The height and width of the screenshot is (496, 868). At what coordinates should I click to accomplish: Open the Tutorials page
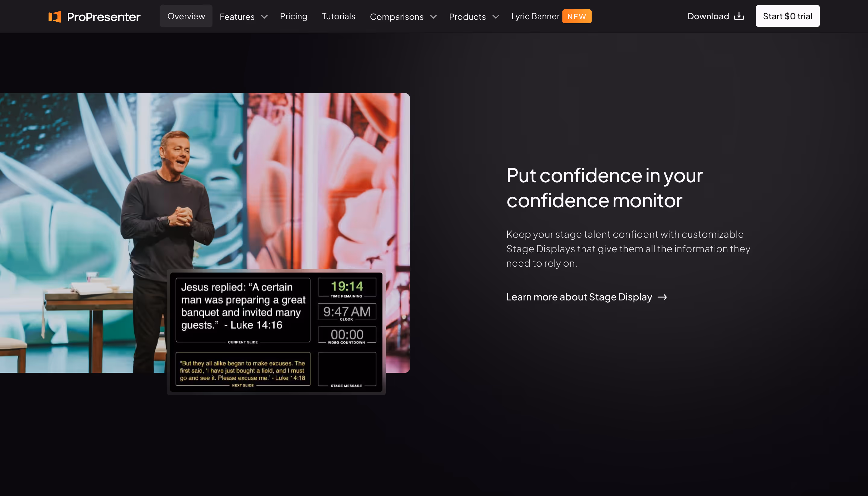coord(338,16)
